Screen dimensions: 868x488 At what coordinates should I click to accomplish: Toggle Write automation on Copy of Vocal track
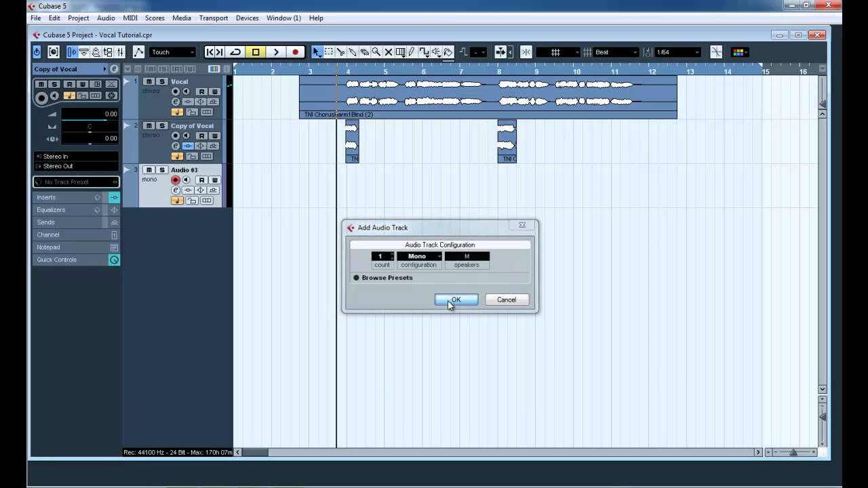coord(214,136)
